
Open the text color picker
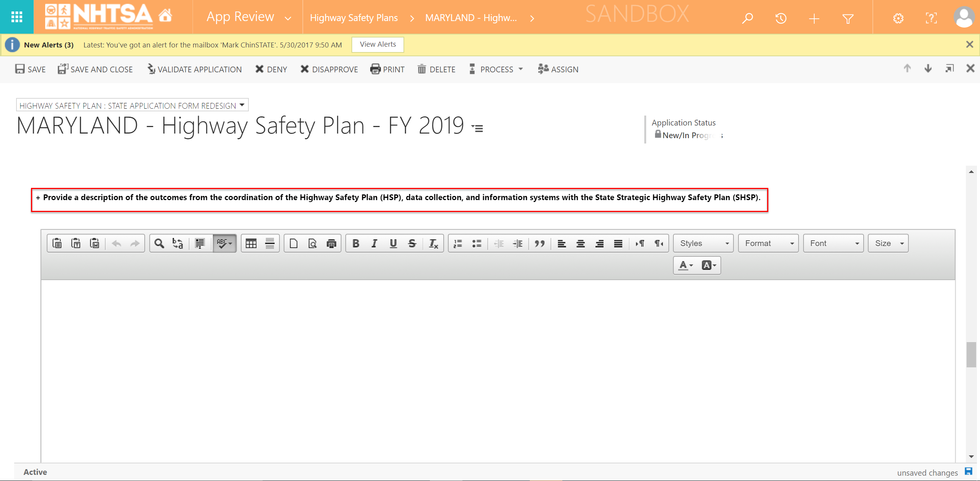[686, 265]
